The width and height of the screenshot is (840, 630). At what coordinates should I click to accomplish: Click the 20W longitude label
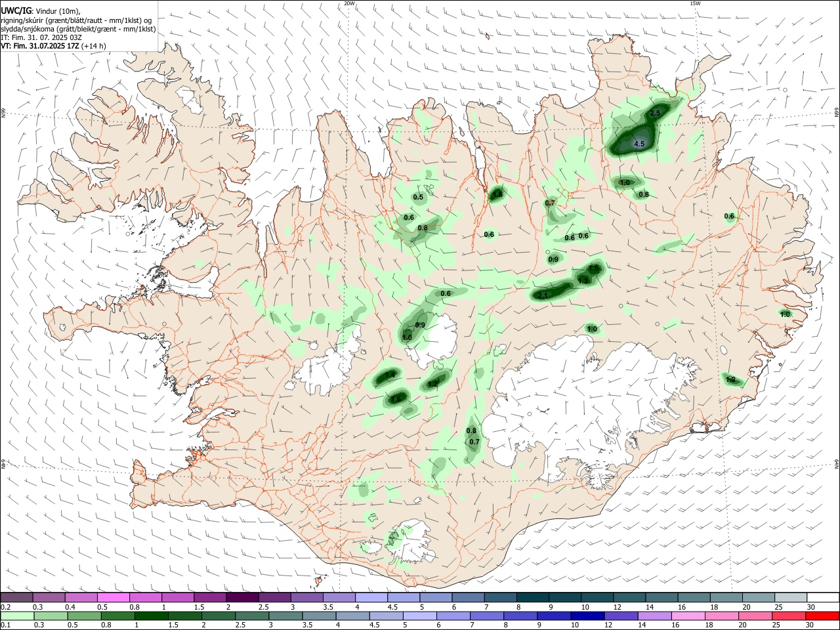[349, 3]
